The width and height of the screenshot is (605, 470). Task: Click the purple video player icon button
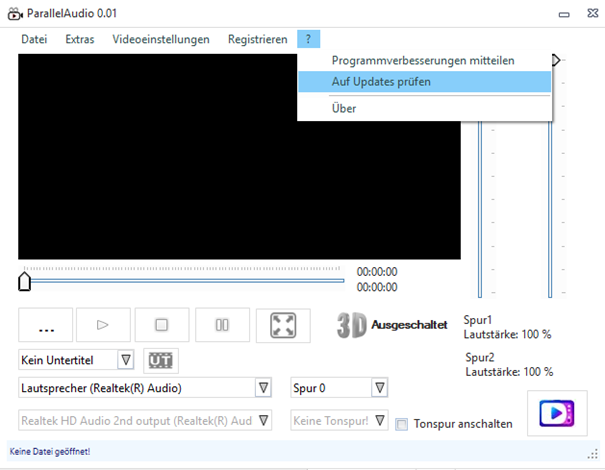(x=557, y=413)
